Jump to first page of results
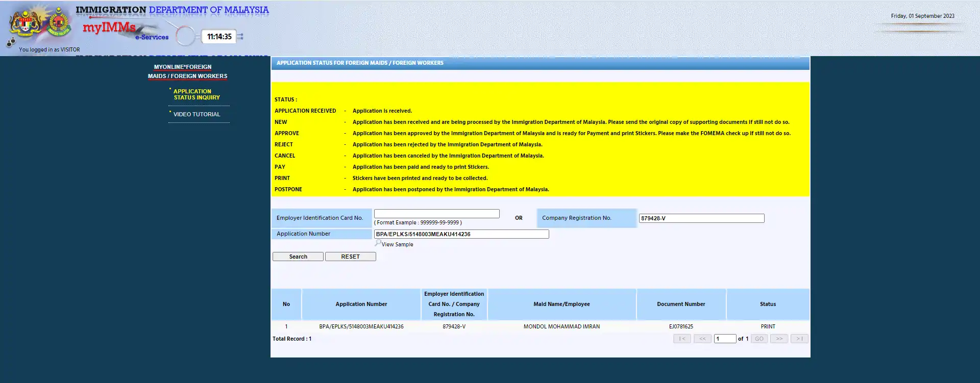The height and width of the screenshot is (383, 980). click(x=682, y=339)
